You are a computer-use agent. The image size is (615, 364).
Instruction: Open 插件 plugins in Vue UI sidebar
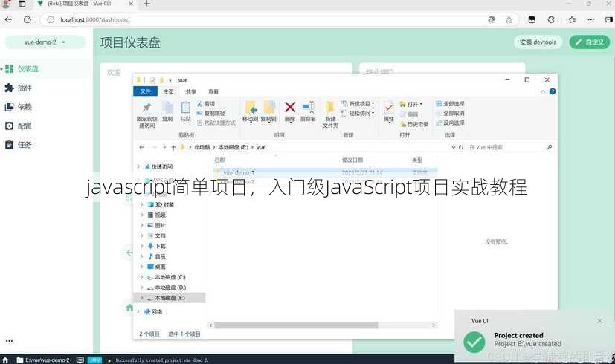tap(46, 88)
